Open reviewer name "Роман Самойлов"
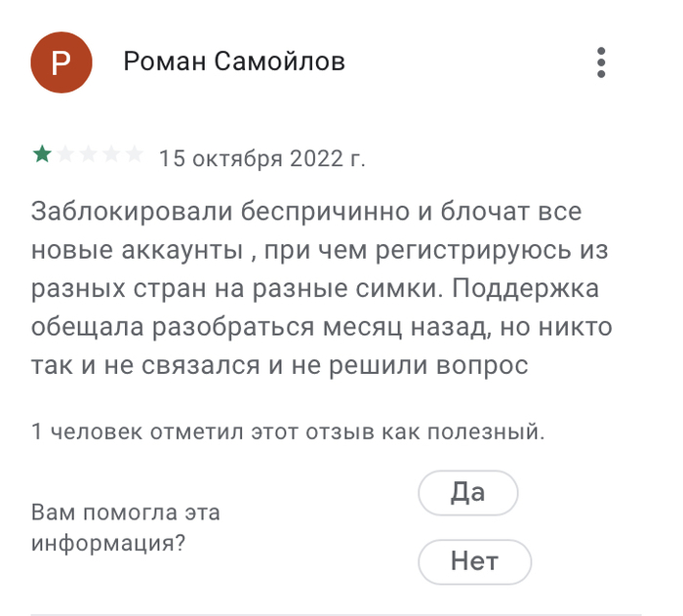This screenshot has width=683, height=616. click(x=234, y=63)
